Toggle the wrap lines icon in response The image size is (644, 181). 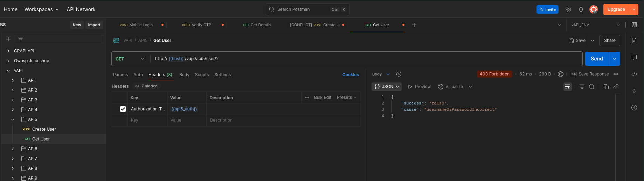tap(568, 87)
